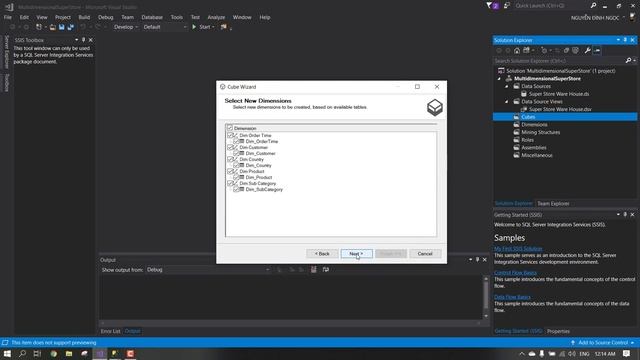
Task: Click the search magnifier in Solution Explorer
Action: (x=629, y=61)
